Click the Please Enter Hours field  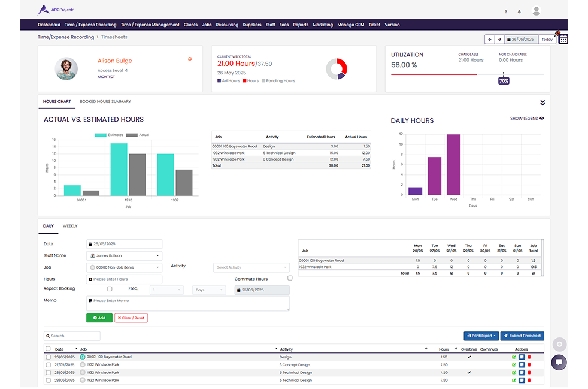coord(125,279)
